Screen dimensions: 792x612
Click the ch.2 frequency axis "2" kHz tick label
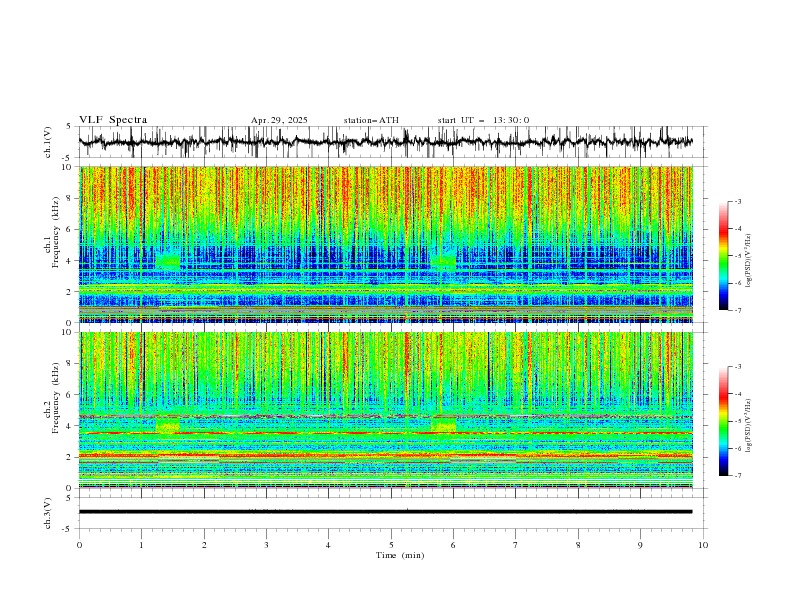click(70, 457)
